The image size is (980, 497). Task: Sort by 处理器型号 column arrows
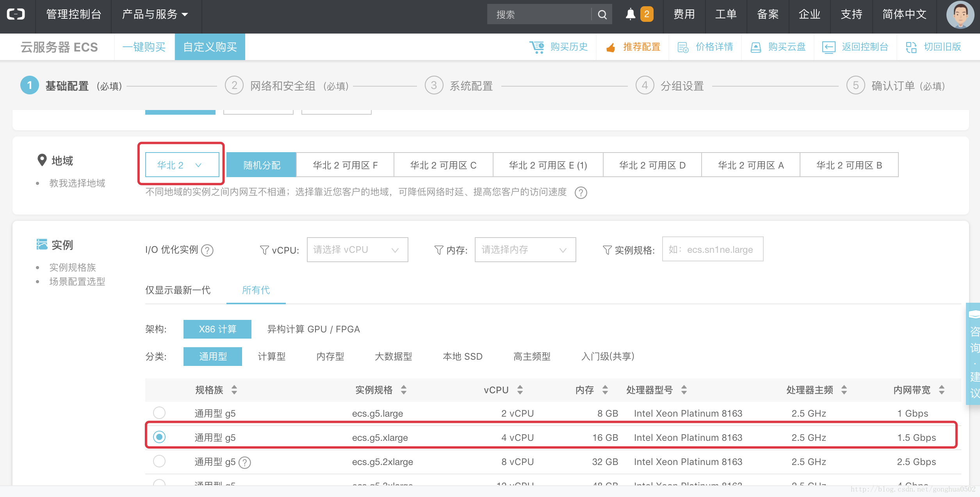pos(684,390)
